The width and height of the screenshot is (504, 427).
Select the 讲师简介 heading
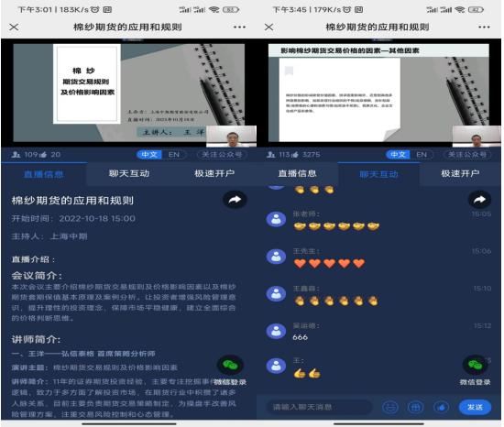tap(36, 339)
